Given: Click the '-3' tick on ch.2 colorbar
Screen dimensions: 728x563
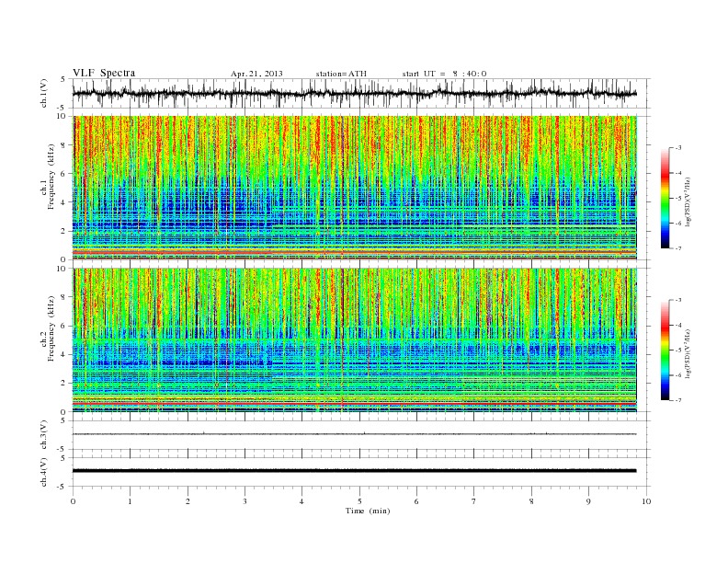Looking at the screenshot, I should pyautogui.click(x=678, y=300).
